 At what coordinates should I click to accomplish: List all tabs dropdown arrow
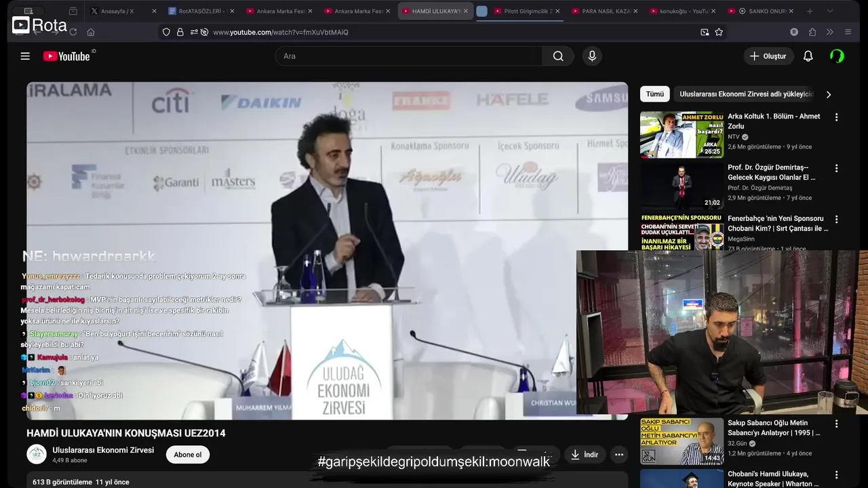(x=830, y=11)
